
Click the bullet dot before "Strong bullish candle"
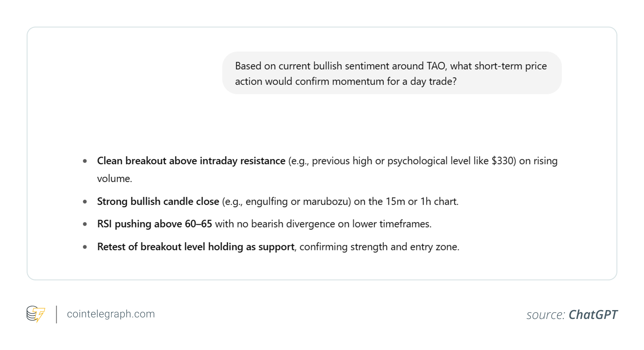(x=85, y=202)
